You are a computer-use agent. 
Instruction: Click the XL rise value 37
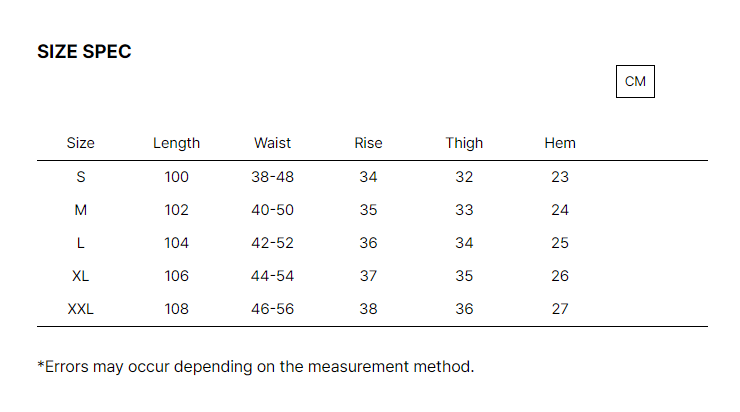point(368,276)
